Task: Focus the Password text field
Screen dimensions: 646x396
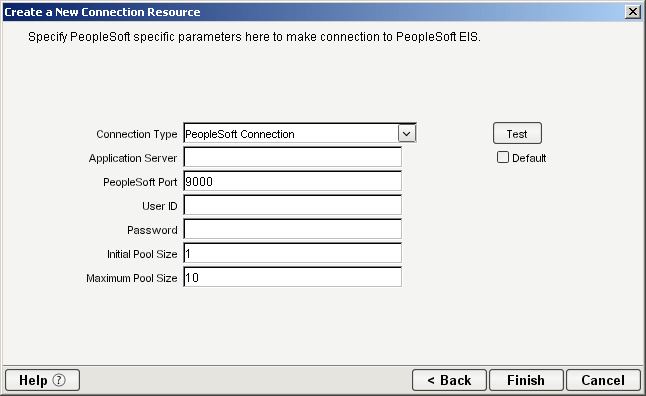Action: pyautogui.click(x=293, y=229)
